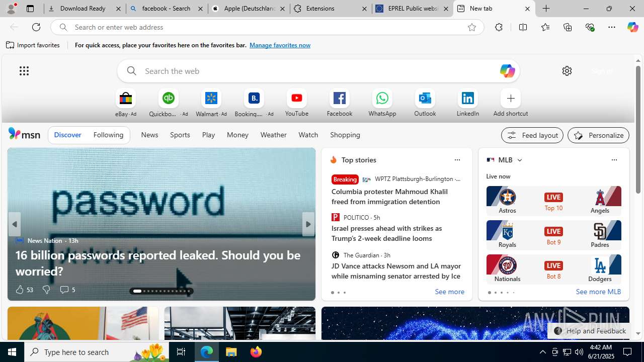This screenshot has height=362, width=644.
Task: Open Play section in MSN nav
Action: coord(208,135)
